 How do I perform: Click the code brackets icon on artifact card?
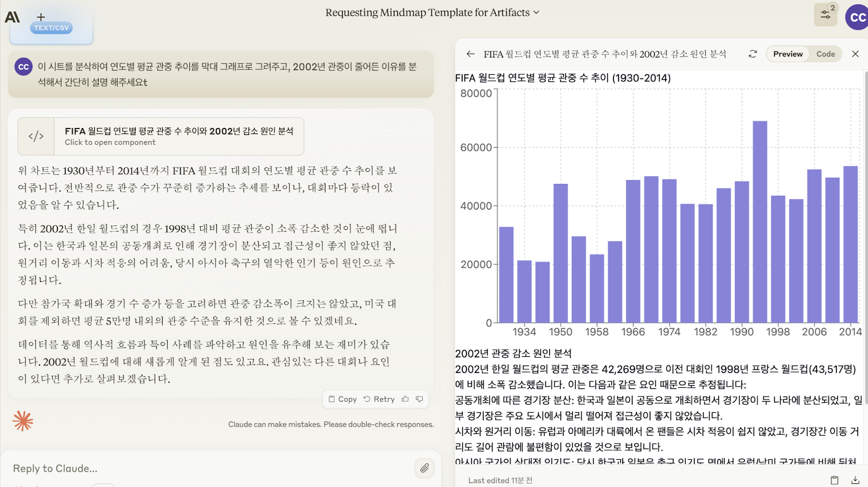point(36,136)
